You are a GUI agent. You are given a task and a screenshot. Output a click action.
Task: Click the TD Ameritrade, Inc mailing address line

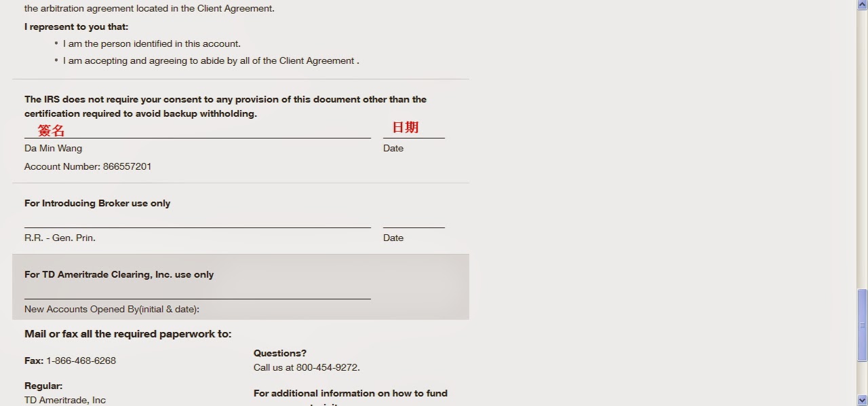coord(65,400)
